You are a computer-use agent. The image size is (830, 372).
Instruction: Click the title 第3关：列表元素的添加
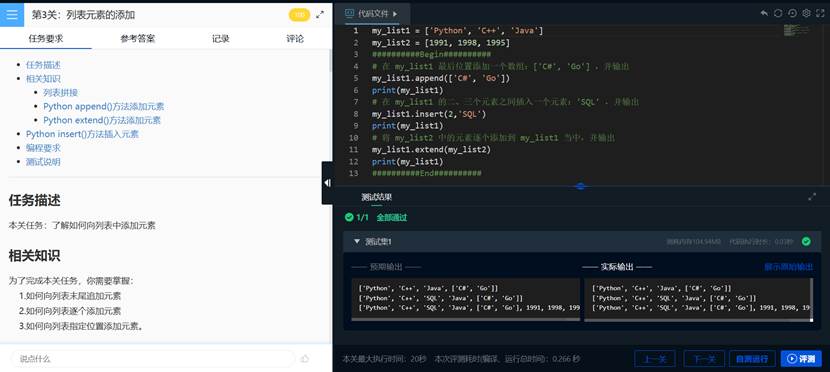[83, 15]
